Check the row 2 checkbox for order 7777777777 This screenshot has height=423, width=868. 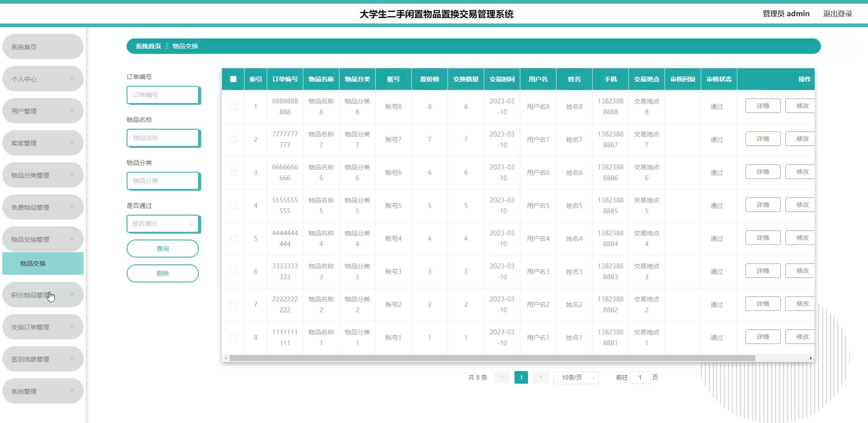(233, 140)
